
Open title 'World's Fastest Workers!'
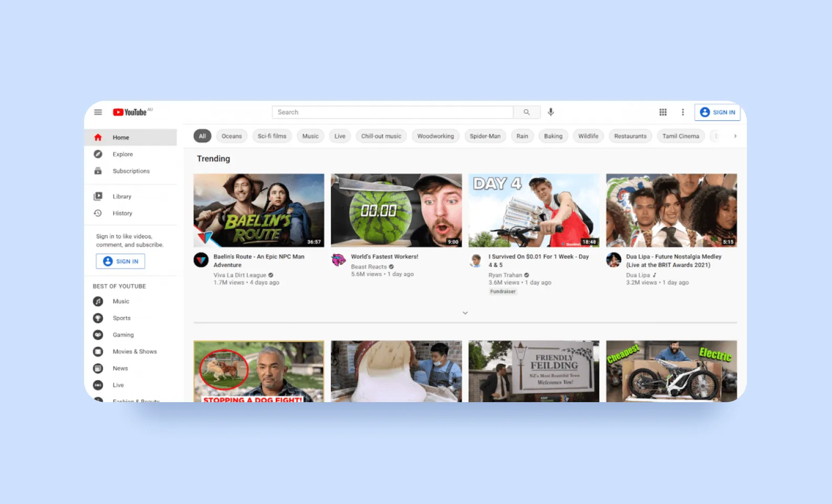point(384,257)
